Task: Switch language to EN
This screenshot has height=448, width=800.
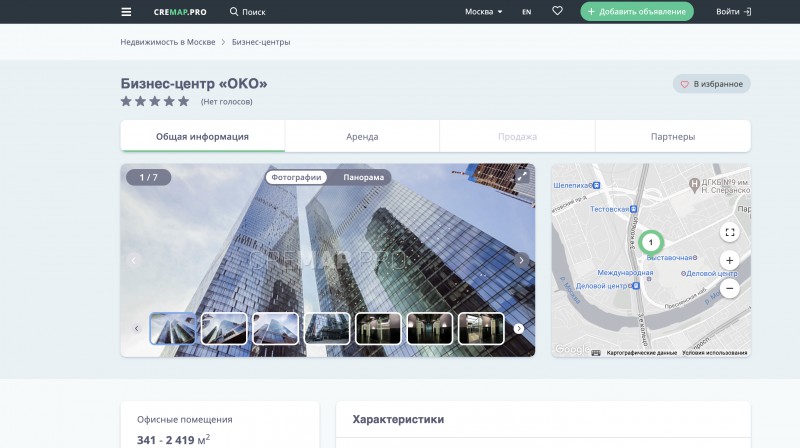Action: point(527,12)
